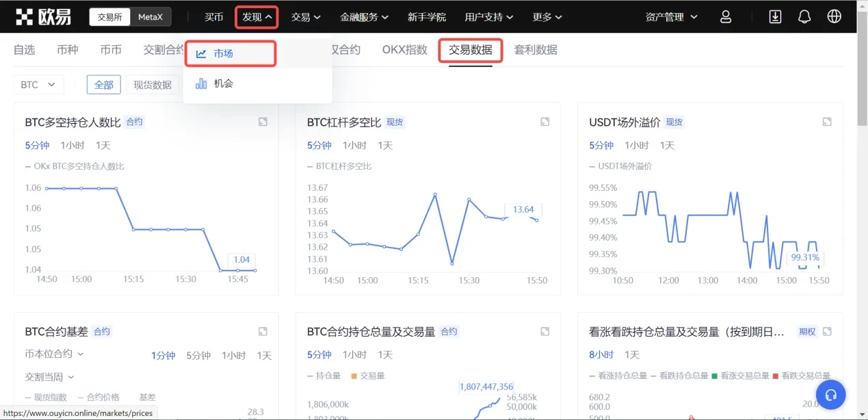This screenshot has width=868, height=420.
Task: Expand the 币本位合约 dropdown
Action: click(54, 354)
